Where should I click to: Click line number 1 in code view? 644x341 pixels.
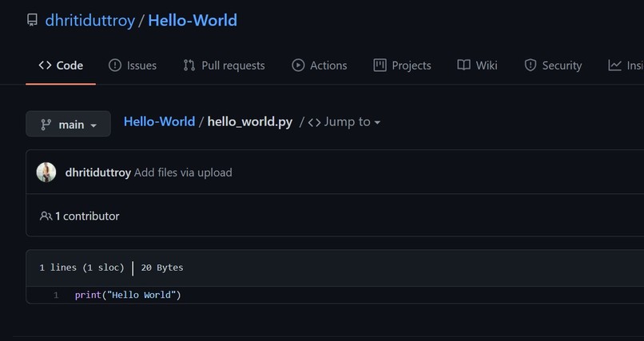pos(56,295)
